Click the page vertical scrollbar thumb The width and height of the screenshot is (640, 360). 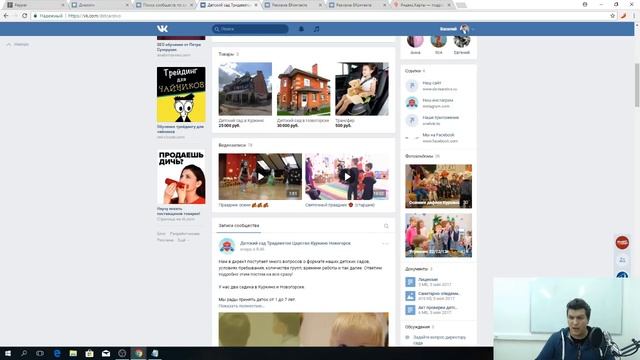point(637,85)
